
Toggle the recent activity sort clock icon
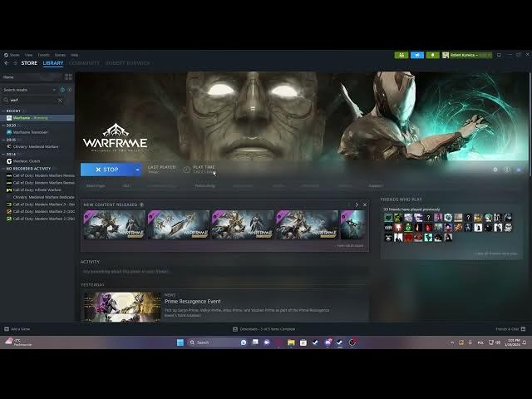pyautogui.click(x=62, y=90)
